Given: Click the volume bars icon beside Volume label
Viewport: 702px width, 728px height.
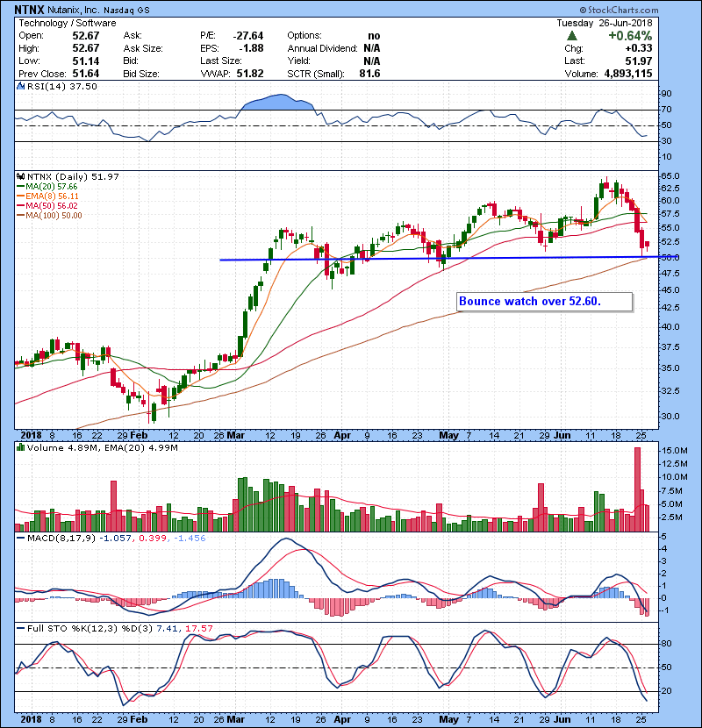Looking at the screenshot, I should coord(20,448).
